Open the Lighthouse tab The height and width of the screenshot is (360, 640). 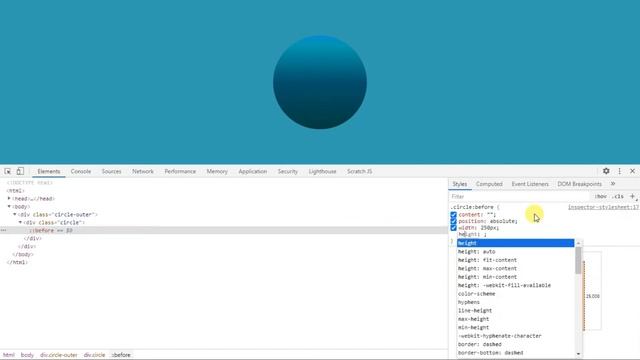pyautogui.click(x=322, y=171)
